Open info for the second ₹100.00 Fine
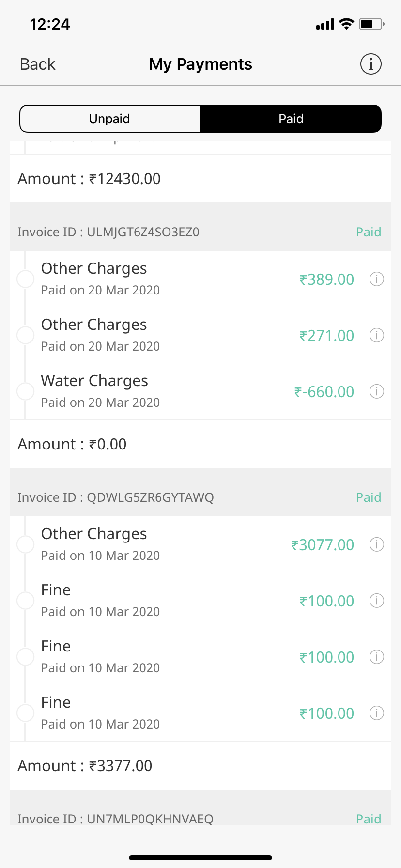Screen dimensions: 401x868 click(377, 657)
